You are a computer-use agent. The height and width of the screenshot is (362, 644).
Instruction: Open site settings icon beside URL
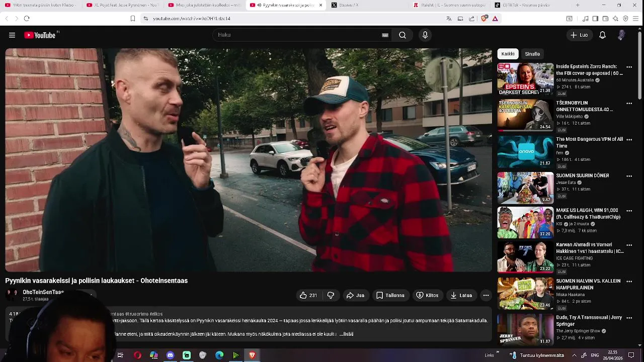[x=145, y=19]
